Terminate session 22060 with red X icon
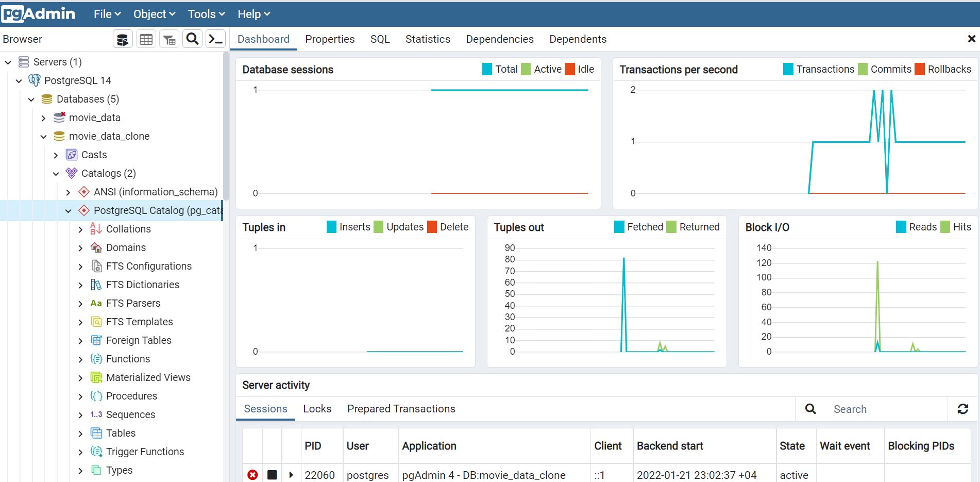980x482 pixels. coord(252,475)
